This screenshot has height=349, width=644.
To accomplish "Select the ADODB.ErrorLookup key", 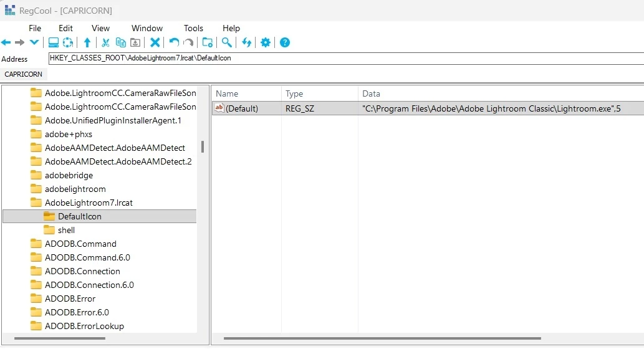I will tap(84, 326).
